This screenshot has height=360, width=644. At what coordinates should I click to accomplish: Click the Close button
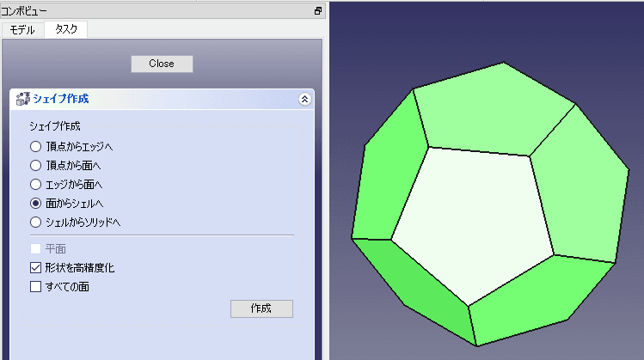pos(162,64)
